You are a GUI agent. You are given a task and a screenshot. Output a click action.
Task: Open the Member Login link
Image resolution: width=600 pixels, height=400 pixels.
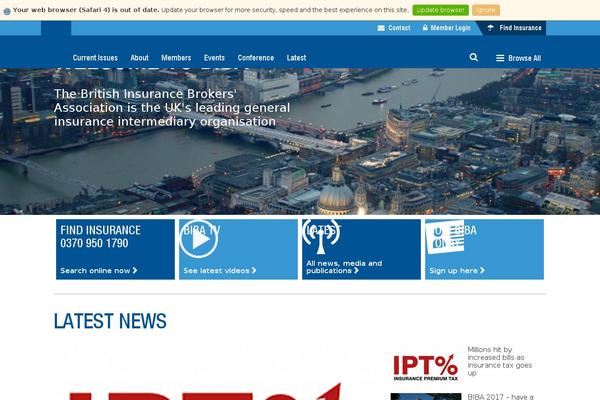(x=450, y=28)
